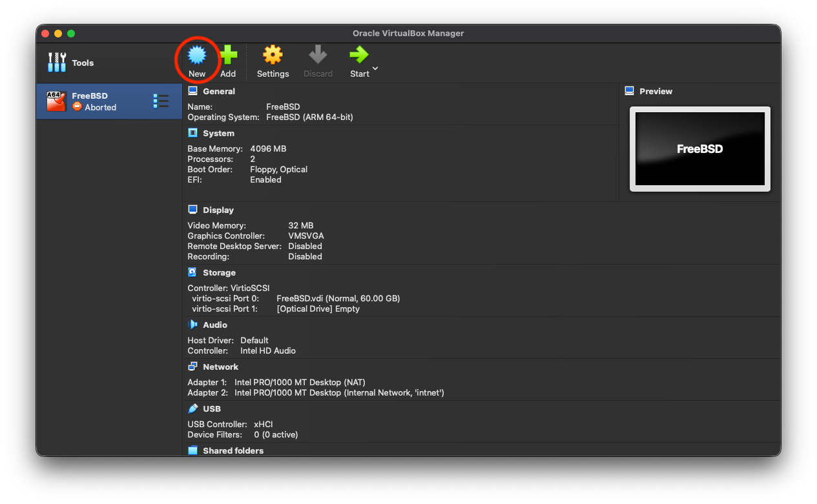This screenshot has height=504, width=817.
Task: Open the Shared folders heading link
Action: 233,451
